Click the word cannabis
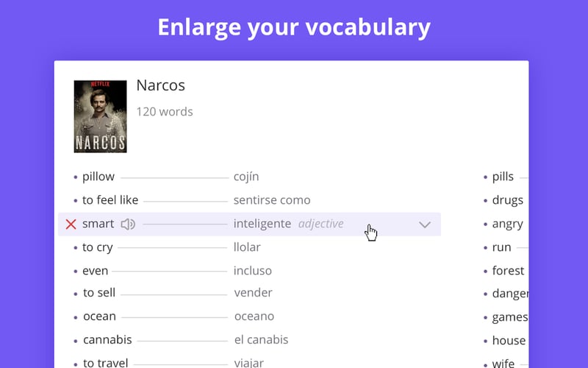 point(107,340)
